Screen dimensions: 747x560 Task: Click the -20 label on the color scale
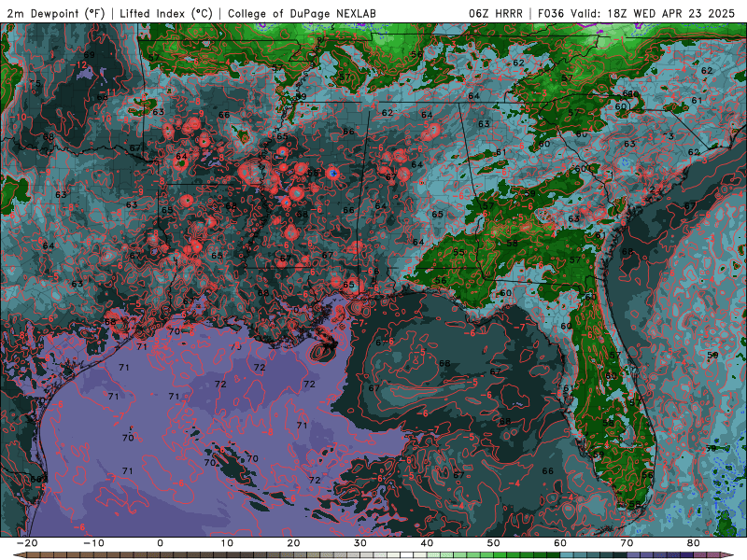(x=27, y=543)
